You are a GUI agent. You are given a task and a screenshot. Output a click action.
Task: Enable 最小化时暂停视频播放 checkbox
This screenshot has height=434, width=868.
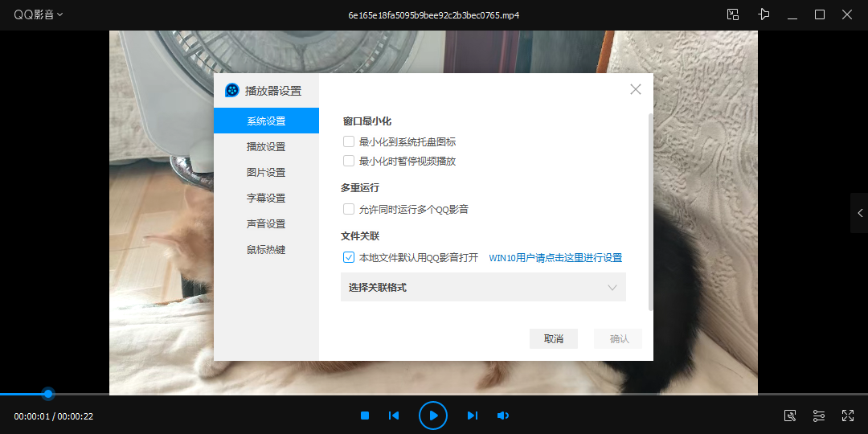(349, 161)
